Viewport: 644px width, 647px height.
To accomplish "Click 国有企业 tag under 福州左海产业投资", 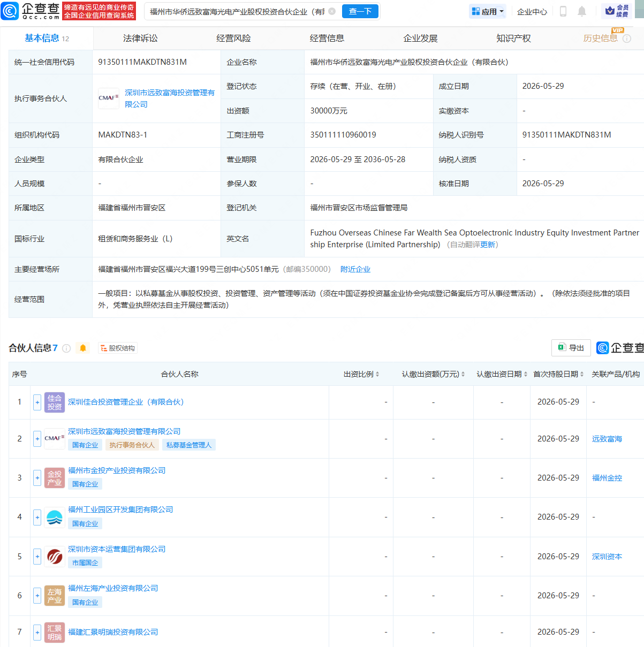I will 85,603.
